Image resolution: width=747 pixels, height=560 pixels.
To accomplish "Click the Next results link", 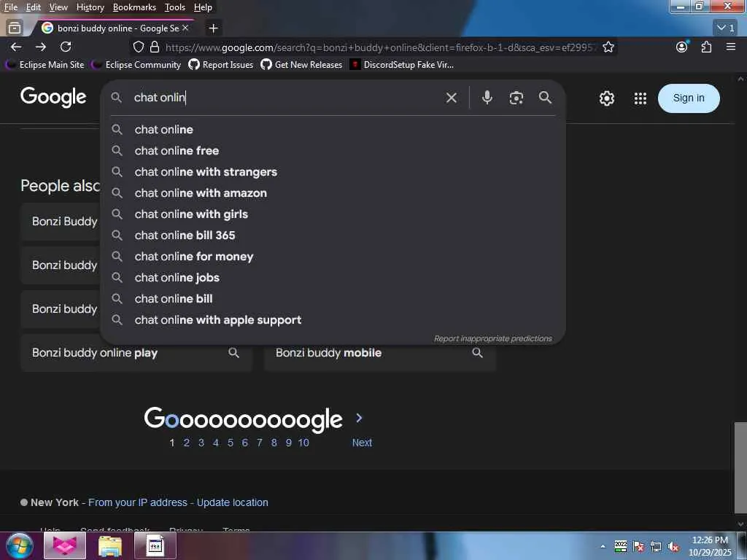I will (x=362, y=443).
